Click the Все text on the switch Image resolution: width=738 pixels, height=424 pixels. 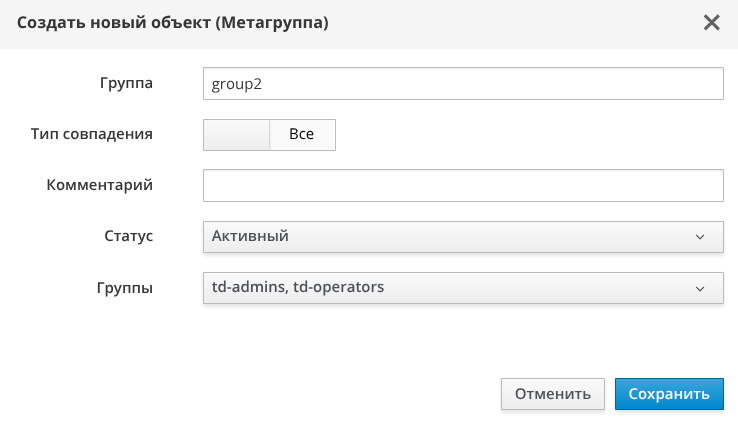[301, 135]
